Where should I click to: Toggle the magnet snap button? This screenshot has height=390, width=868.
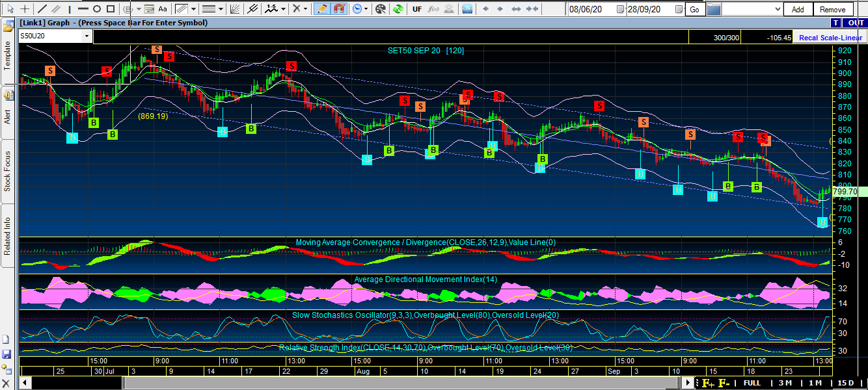(339, 9)
